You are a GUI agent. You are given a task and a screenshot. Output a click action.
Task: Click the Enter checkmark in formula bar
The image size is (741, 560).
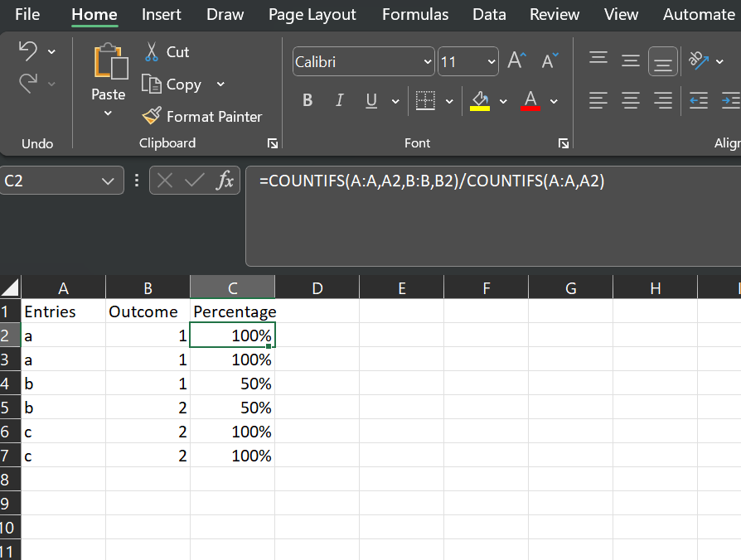(194, 181)
